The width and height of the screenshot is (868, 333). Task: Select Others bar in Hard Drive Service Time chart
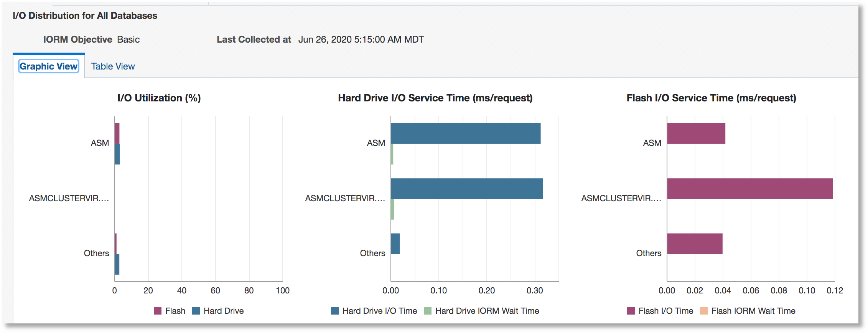[395, 244]
